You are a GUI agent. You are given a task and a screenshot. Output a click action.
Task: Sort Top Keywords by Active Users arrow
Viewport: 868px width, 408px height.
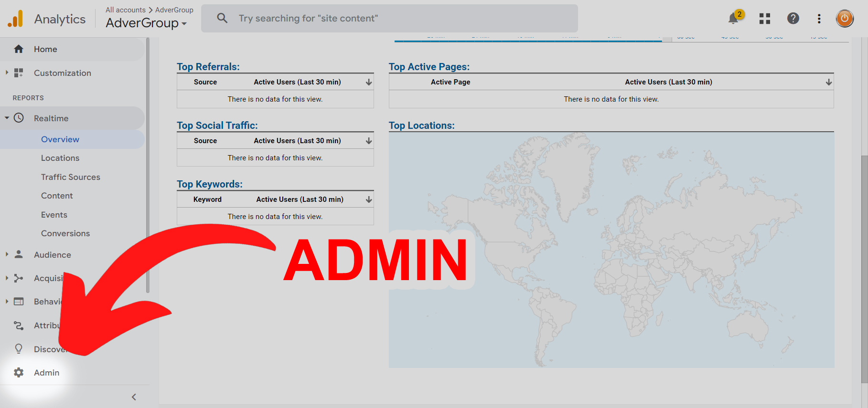click(x=369, y=199)
